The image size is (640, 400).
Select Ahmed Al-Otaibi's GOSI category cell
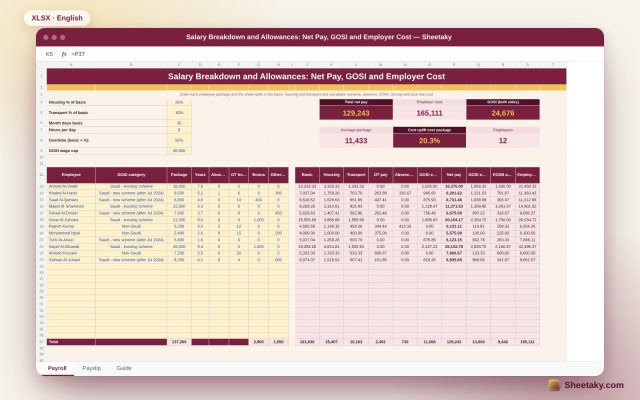[x=131, y=187]
